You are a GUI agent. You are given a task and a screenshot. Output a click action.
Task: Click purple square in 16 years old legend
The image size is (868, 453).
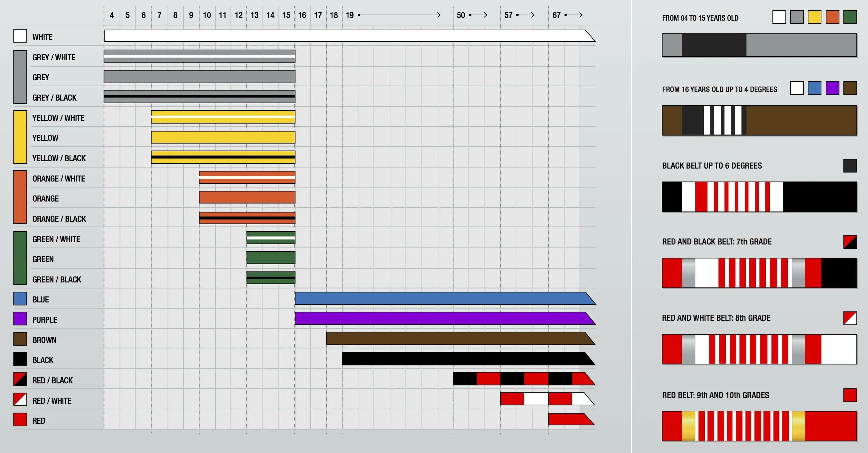pyautogui.click(x=833, y=88)
